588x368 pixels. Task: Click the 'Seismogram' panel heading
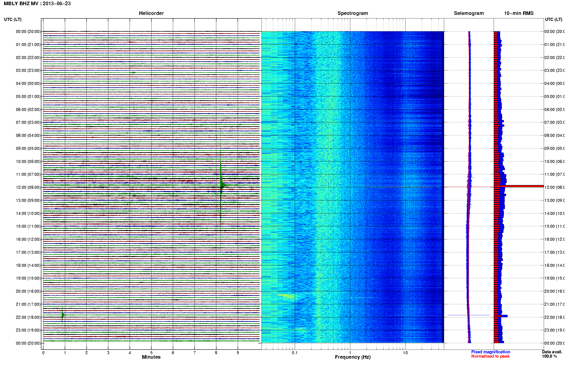[x=469, y=13]
